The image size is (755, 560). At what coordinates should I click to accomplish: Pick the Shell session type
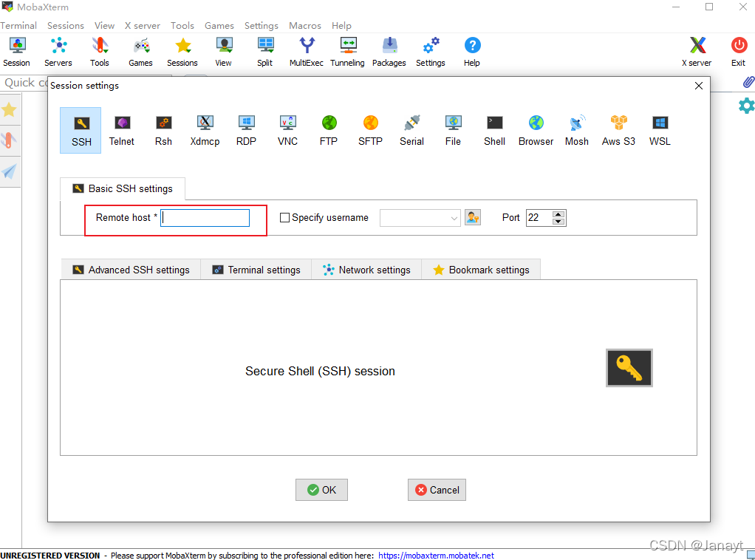[x=494, y=131]
